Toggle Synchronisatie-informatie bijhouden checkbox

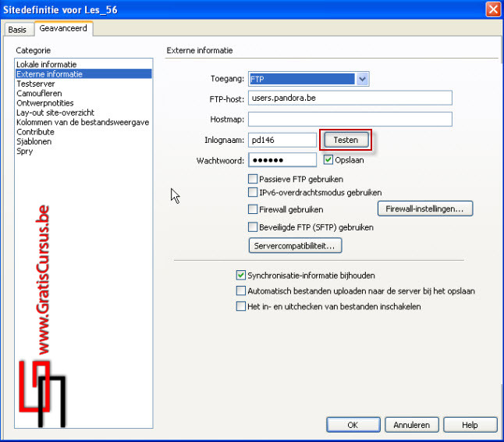(241, 275)
